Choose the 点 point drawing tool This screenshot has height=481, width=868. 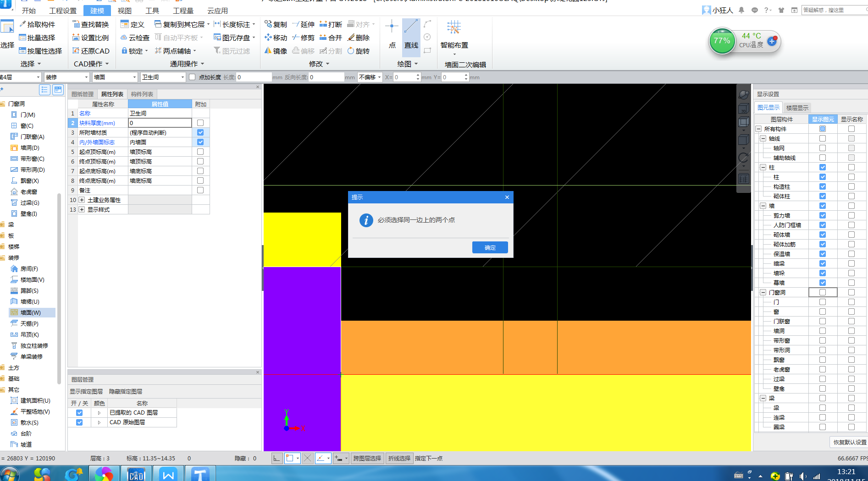[x=392, y=34]
